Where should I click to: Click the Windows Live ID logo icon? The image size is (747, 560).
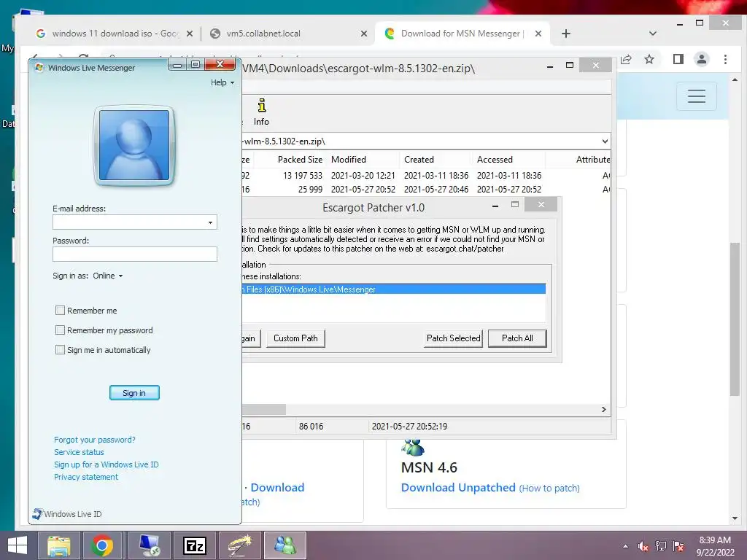(37, 514)
